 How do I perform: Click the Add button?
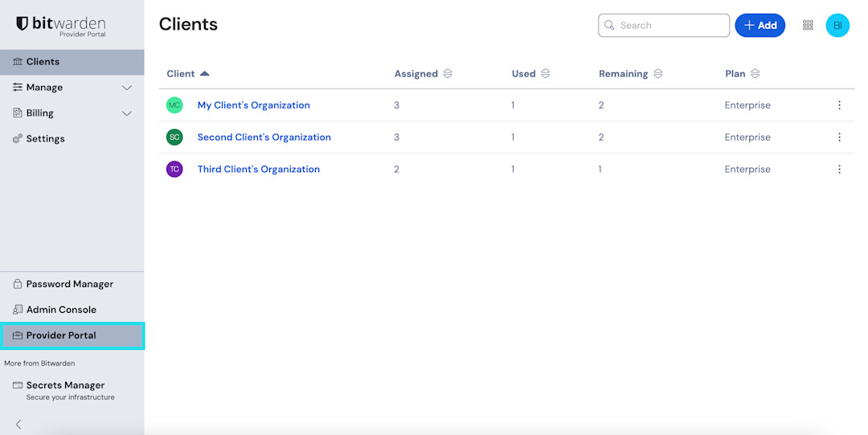point(759,25)
